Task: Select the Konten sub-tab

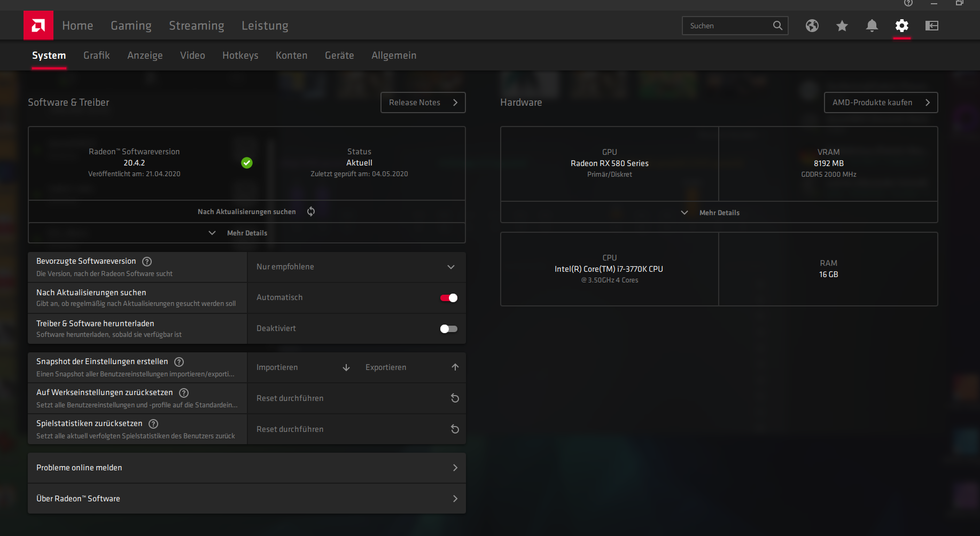Action: click(x=292, y=56)
